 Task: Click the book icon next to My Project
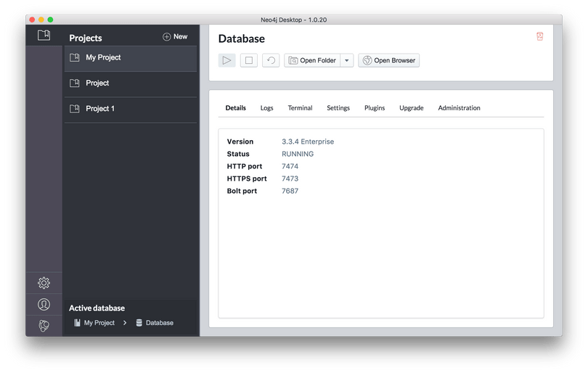(75, 58)
